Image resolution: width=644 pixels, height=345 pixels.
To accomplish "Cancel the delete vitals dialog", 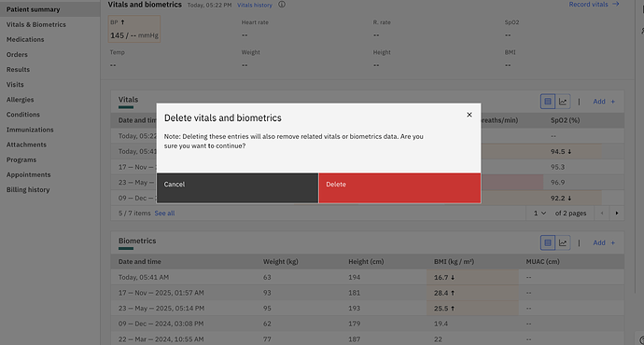I will (x=237, y=187).
